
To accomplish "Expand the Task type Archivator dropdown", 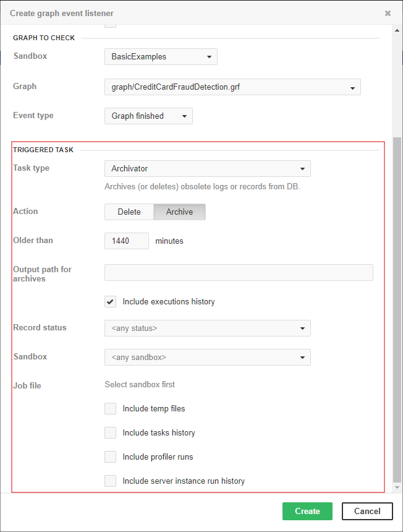I will click(x=207, y=169).
